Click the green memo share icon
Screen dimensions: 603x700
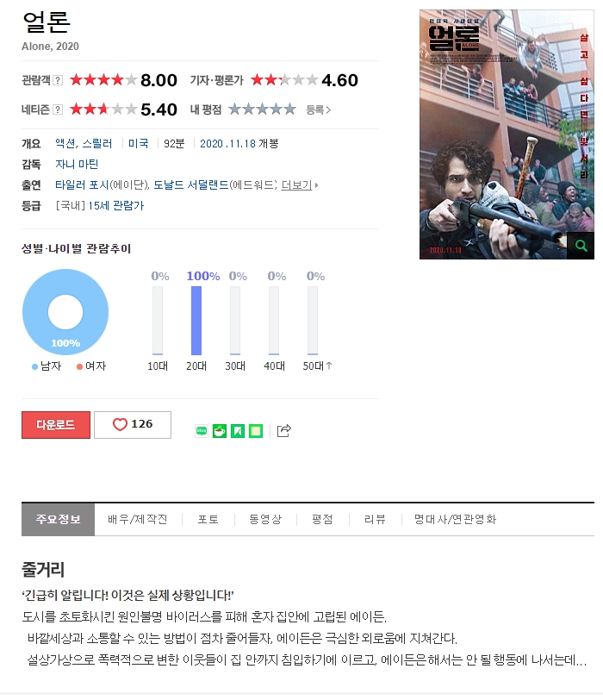256,431
